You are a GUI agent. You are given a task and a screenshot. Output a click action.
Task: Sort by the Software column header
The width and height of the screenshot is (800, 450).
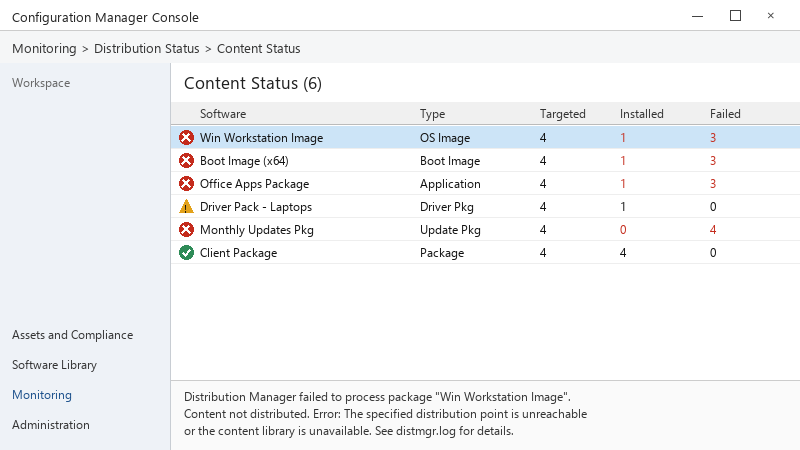(x=223, y=114)
